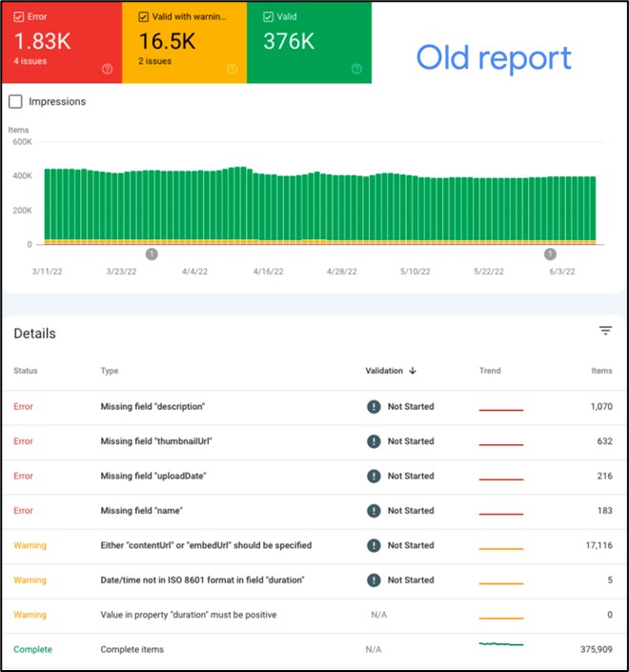Image resolution: width=629 pixels, height=672 pixels.
Task: Open Missing field "thumbnailUrl" issue
Action: point(314,441)
